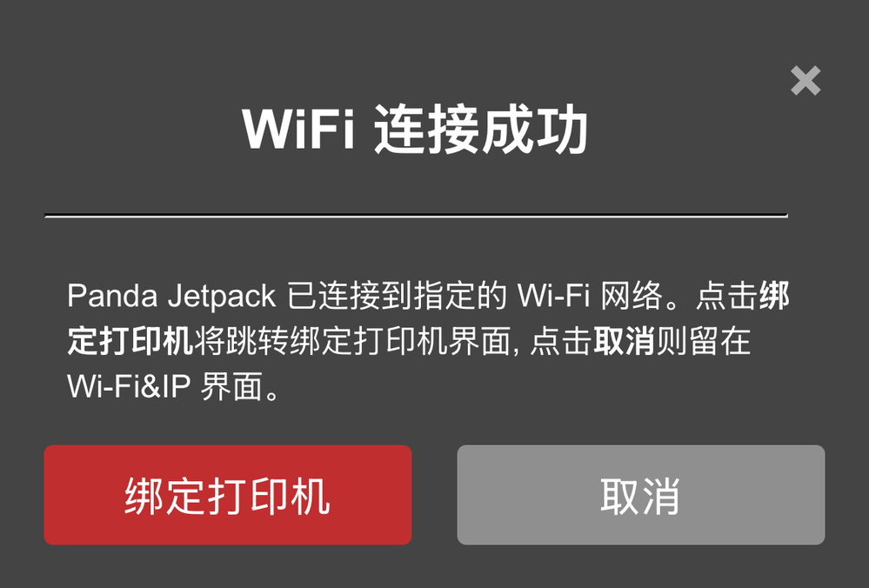The image size is (869, 588).
Task: Click the 网络。 text in the first line
Action: [x=644, y=296]
